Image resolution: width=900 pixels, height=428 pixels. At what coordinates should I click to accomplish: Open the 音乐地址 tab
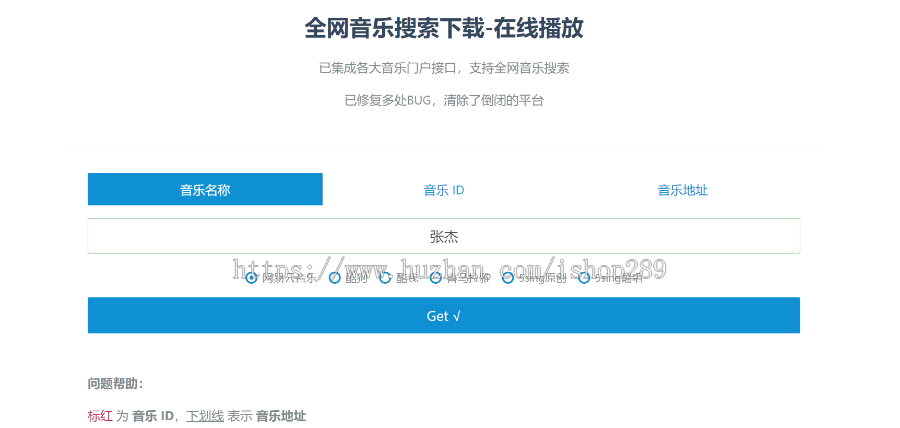coord(682,190)
